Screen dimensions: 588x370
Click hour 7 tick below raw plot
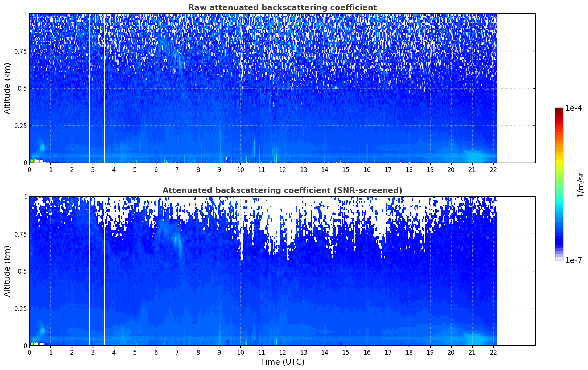[177, 169]
